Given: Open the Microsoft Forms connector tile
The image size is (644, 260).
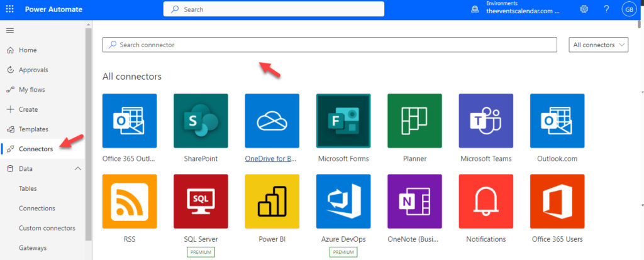Looking at the screenshot, I should tap(343, 121).
